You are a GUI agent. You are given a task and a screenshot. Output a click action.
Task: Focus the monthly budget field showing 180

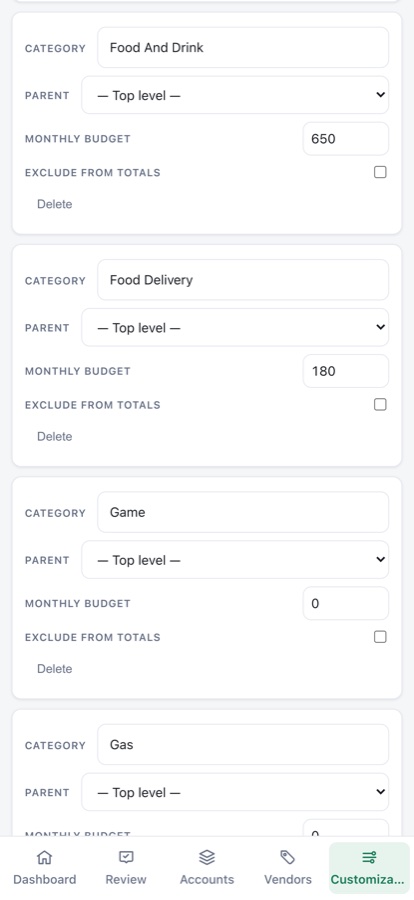pos(346,371)
